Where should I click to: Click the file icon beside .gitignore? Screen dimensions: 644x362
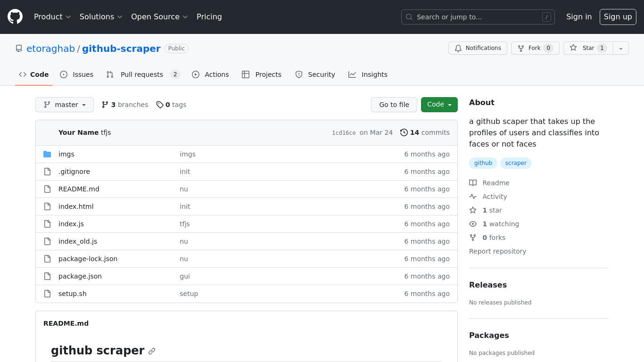[x=47, y=172]
